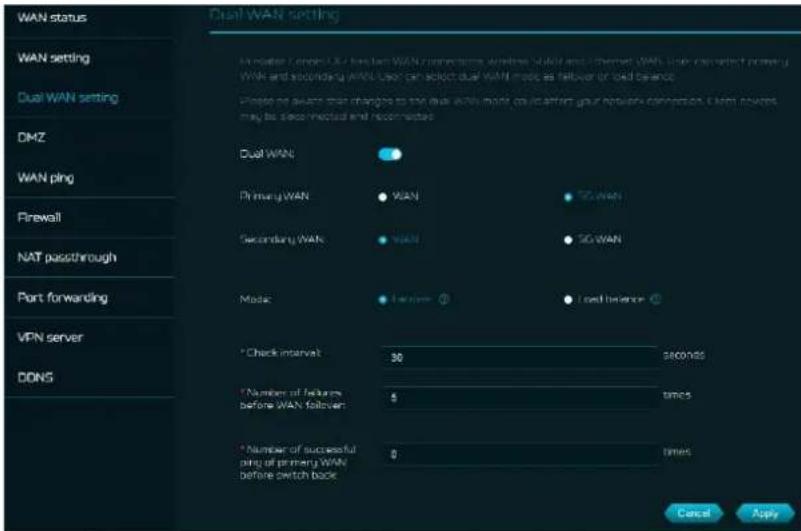The width and height of the screenshot is (801, 531).
Task: Select 5G WAN as Primary WAN
Action: coord(568,197)
